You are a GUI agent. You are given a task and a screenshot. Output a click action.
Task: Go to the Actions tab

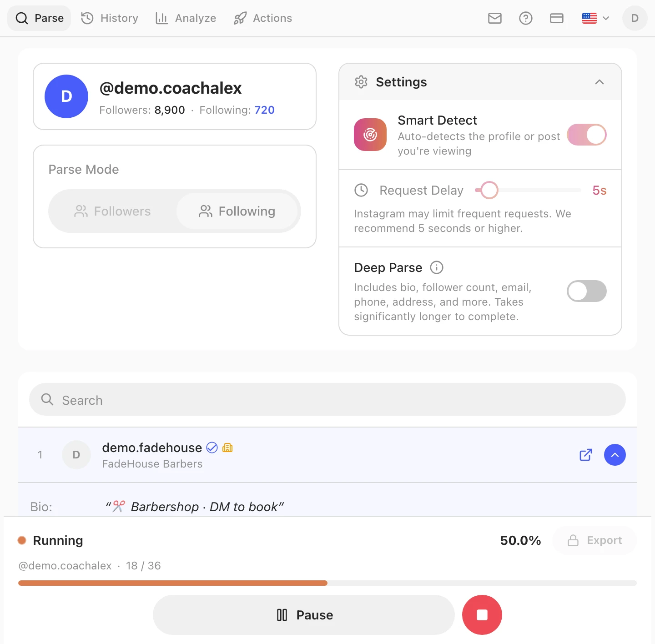click(262, 18)
